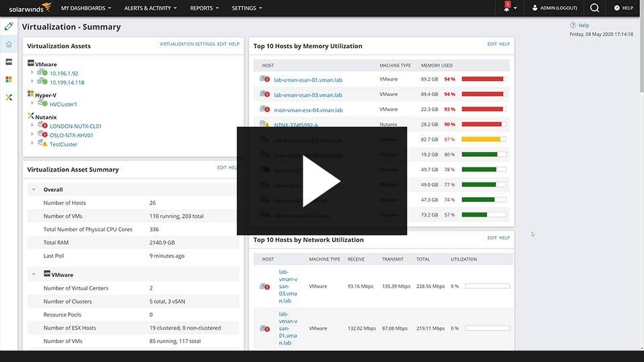Collapse the Overall summary section
Viewport: 644px width, 362px height.
click(34, 190)
